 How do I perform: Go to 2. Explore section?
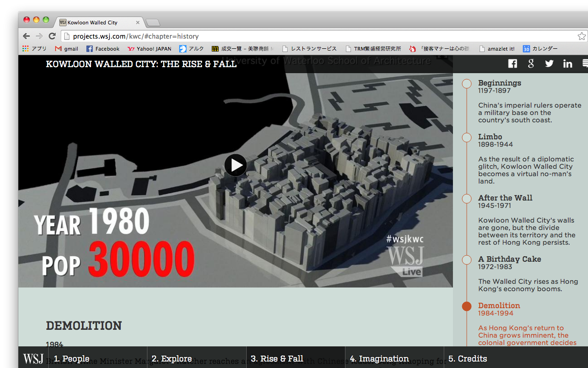pyautogui.click(x=172, y=358)
